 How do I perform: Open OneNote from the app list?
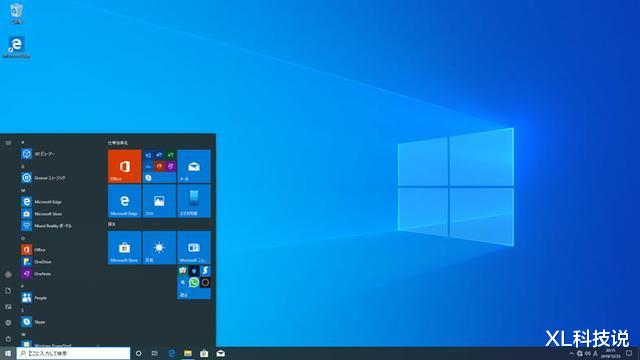coord(61,273)
